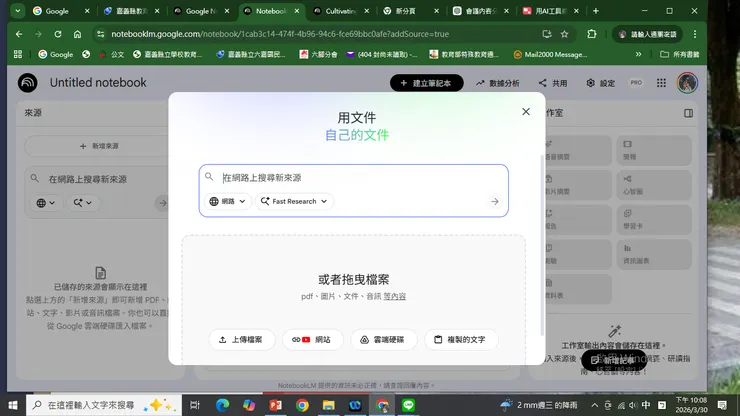Open the bookmarks bar apps grid icon
Screen dimensions: 740x416
click(x=18, y=54)
